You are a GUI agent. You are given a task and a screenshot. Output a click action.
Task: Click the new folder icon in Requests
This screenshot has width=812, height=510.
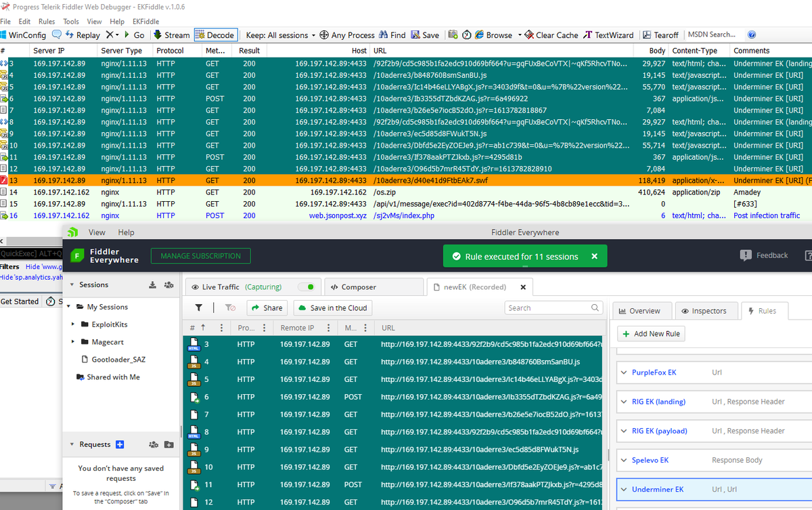click(168, 444)
